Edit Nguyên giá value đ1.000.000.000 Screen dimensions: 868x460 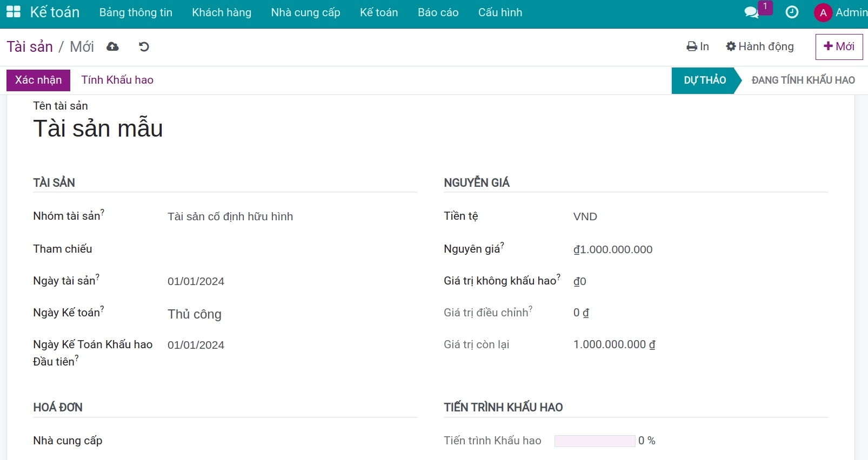click(x=700, y=249)
